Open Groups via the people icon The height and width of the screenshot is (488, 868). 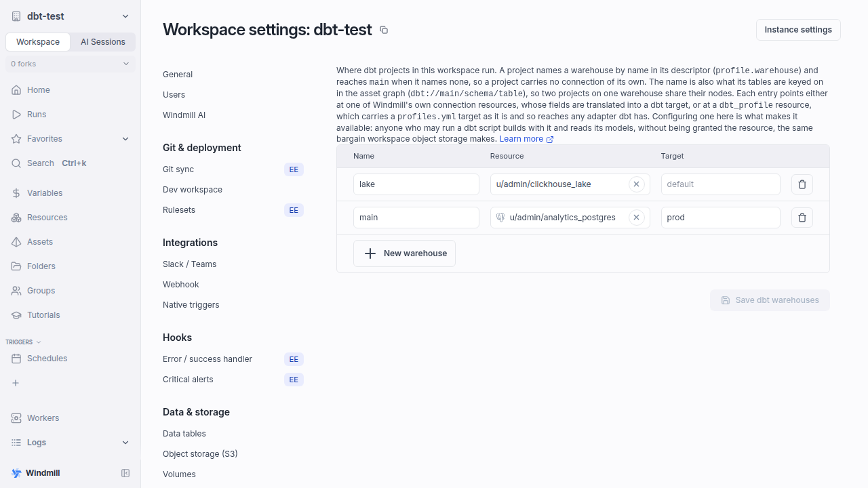point(16,291)
